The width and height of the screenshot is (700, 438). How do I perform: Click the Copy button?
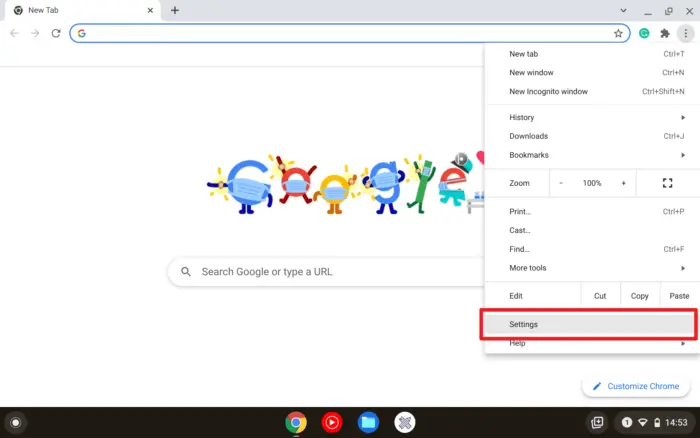point(639,296)
